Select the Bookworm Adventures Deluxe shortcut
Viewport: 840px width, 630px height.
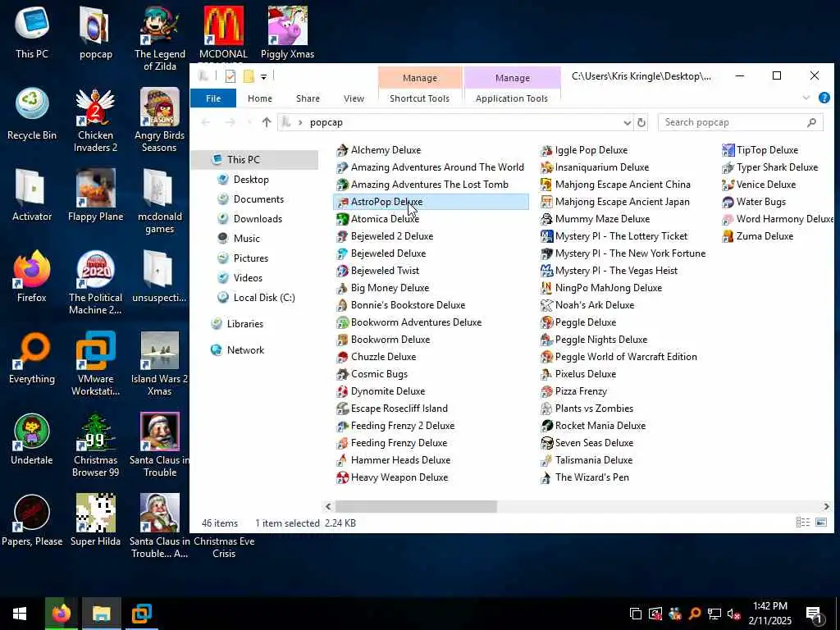pos(416,322)
